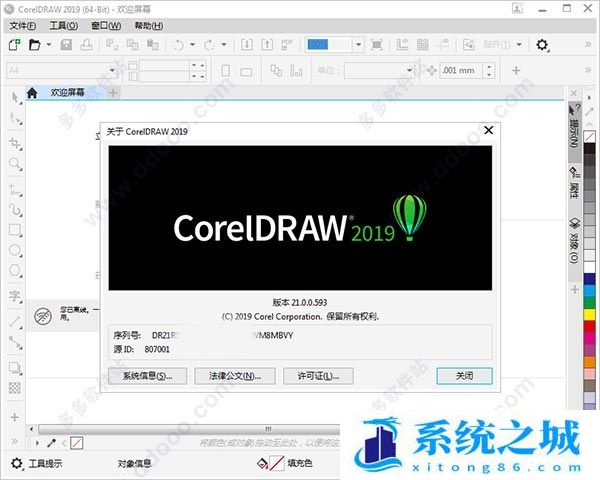Expand the Undo history dropdown arrow
The image size is (600, 480).
(x=192, y=45)
